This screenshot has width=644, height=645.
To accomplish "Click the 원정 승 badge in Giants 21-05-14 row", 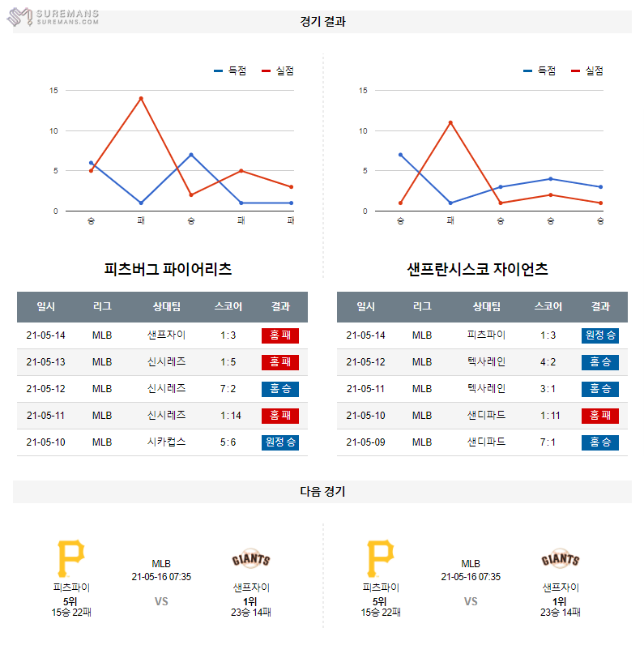I will (x=599, y=335).
